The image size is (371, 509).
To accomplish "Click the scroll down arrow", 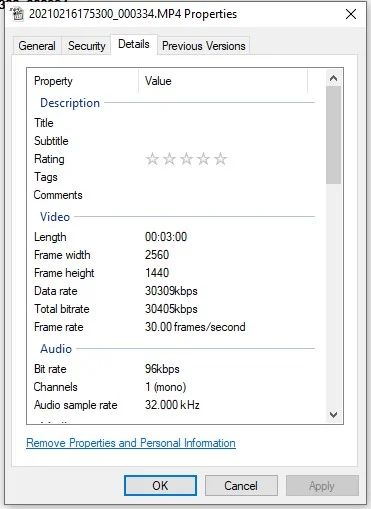I will (333, 415).
